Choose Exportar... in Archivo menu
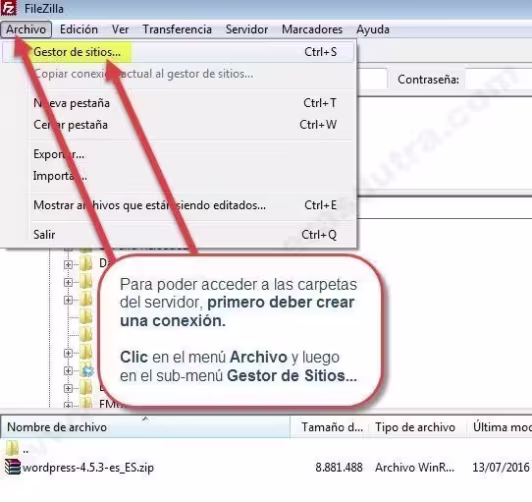Viewport: 532px width, 502px height. point(178,154)
